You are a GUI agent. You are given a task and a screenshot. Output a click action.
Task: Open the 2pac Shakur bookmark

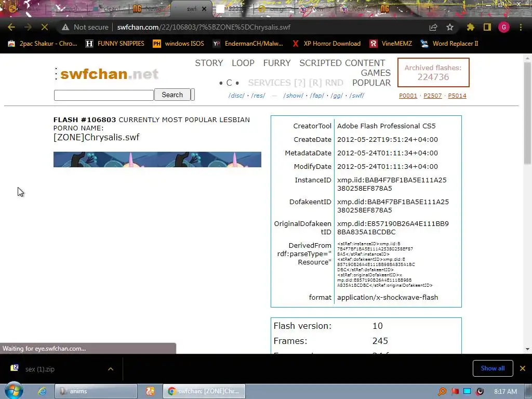(43, 44)
